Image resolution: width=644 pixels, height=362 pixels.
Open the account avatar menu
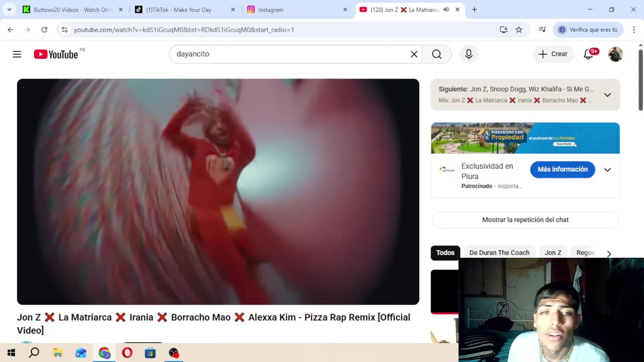pos(615,54)
